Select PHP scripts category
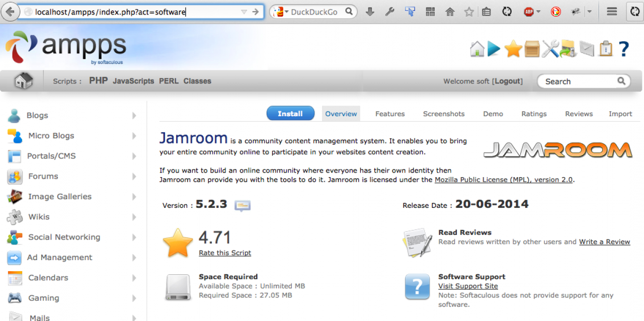644x321 pixels. coord(99,81)
